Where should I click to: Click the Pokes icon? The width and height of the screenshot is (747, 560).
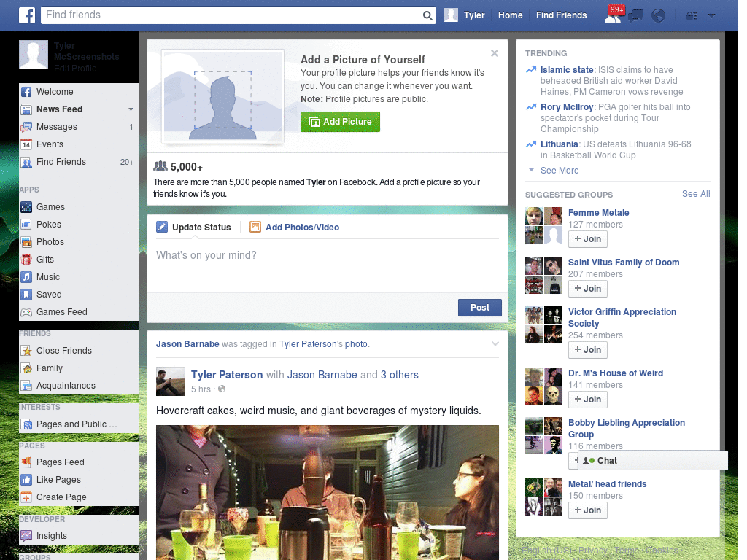click(x=26, y=225)
